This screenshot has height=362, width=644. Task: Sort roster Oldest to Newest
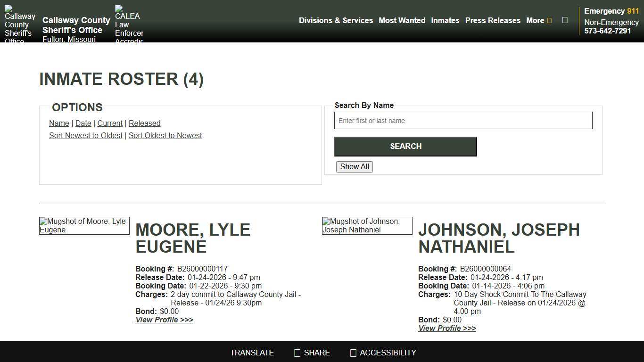pyautogui.click(x=165, y=135)
